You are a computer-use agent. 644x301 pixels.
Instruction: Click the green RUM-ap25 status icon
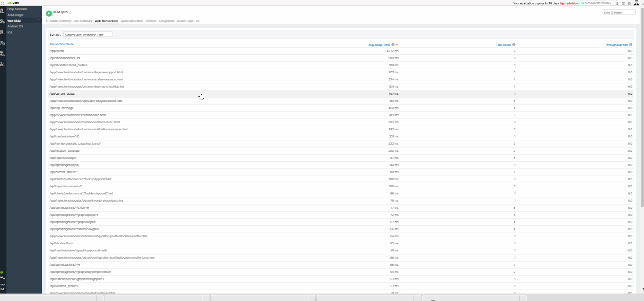click(x=49, y=13)
